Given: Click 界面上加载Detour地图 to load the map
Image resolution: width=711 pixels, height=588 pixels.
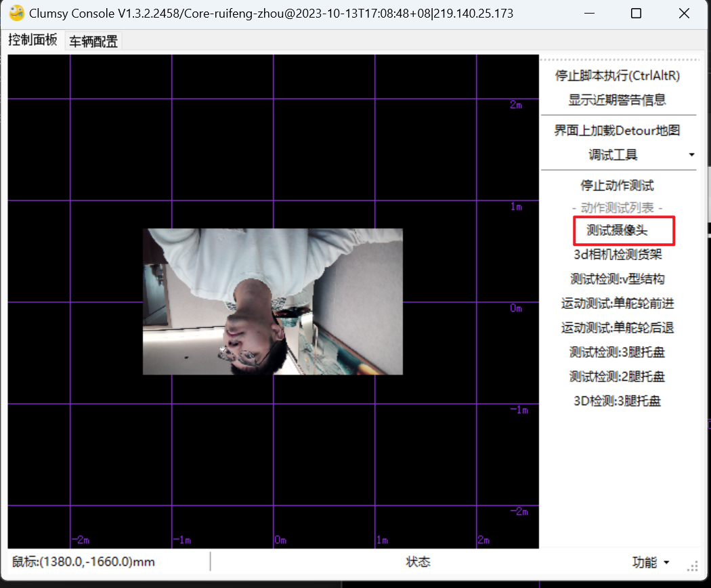Looking at the screenshot, I should [x=617, y=131].
